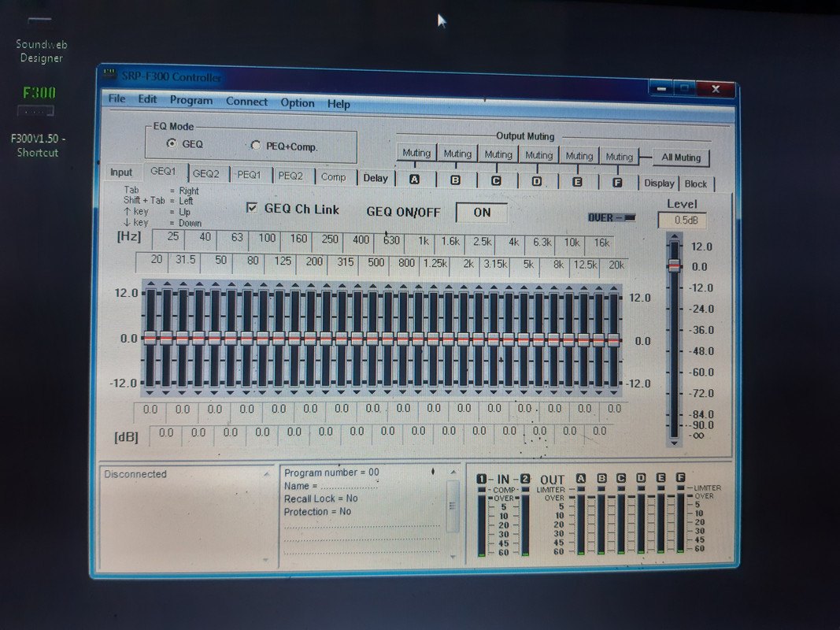The width and height of the screenshot is (840, 630).
Task: Select the 1k frequency label
Action: pos(424,241)
